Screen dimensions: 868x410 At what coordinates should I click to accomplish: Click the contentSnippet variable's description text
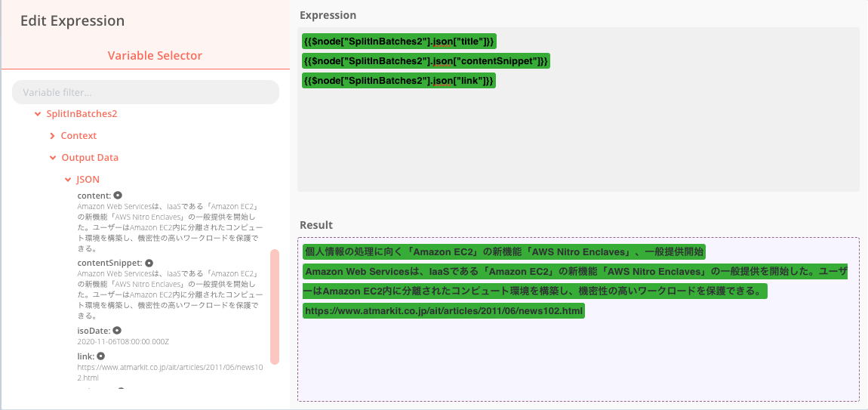pos(170,294)
